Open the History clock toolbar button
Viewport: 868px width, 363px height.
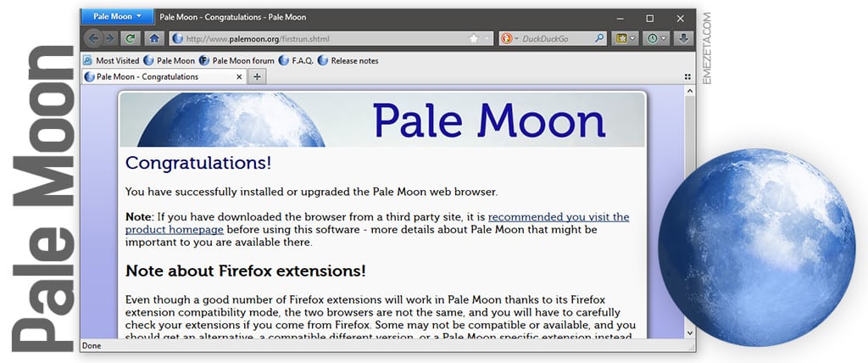coord(657,38)
